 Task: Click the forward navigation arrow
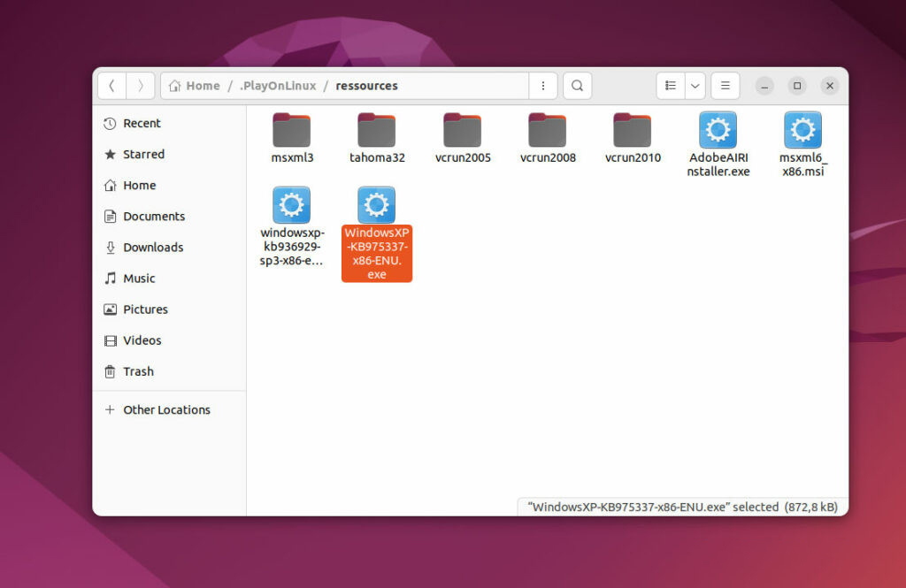[x=140, y=86]
